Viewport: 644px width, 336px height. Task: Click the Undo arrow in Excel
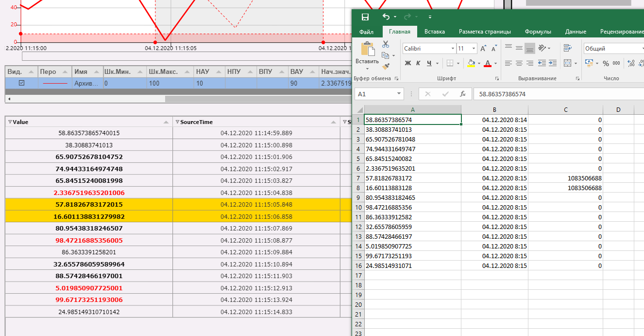(x=386, y=17)
